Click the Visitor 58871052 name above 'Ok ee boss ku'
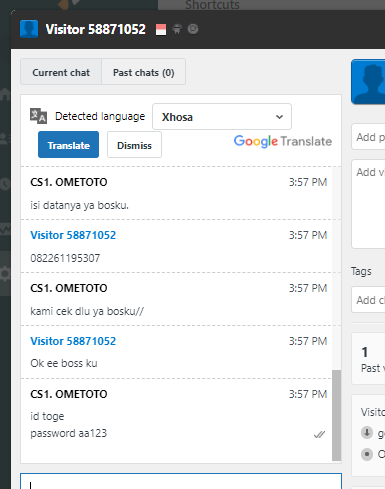Screen dimensions: 385x489 click(x=73, y=341)
